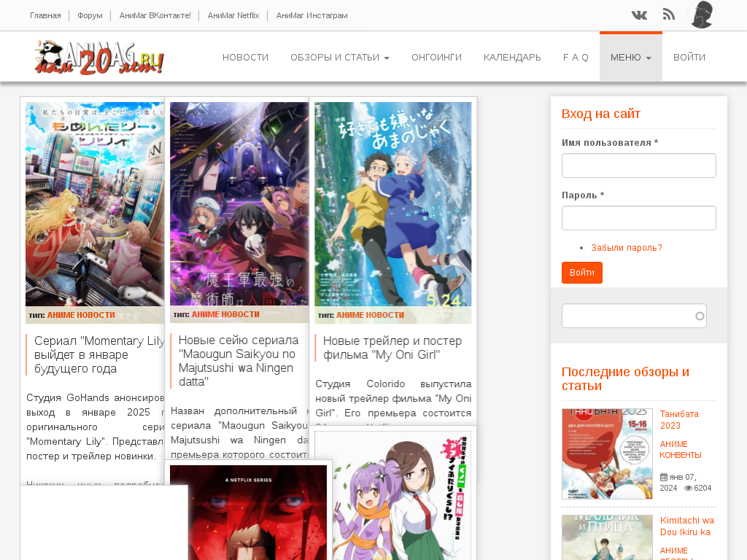Click the Вход на сайт heading
Screen dimensions: 747x560
(601, 114)
